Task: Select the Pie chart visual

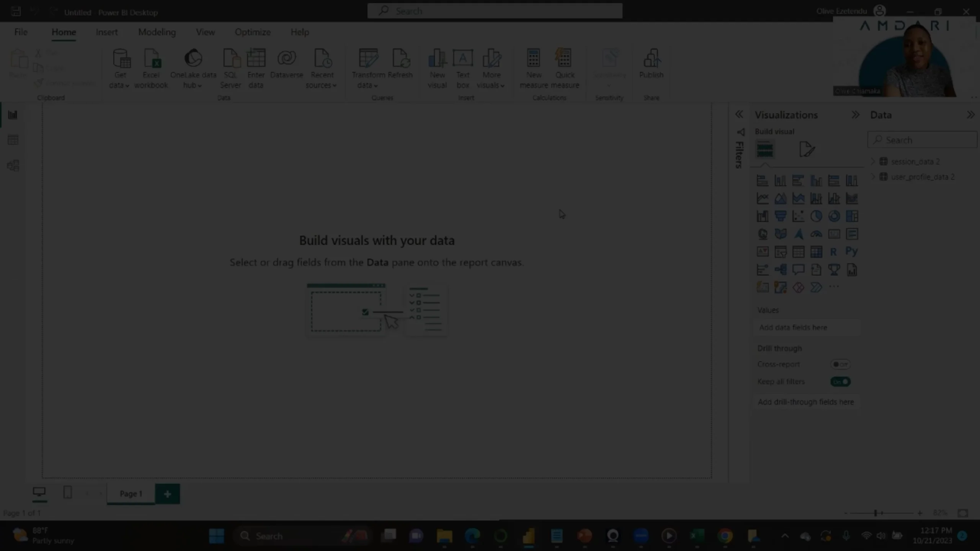Action: [x=816, y=216]
